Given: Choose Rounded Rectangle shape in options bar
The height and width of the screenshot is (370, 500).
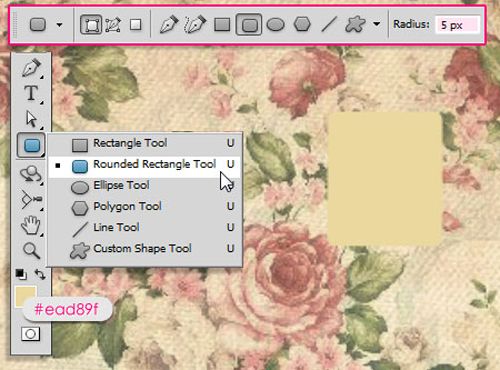Looking at the screenshot, I should coord(249,24).
